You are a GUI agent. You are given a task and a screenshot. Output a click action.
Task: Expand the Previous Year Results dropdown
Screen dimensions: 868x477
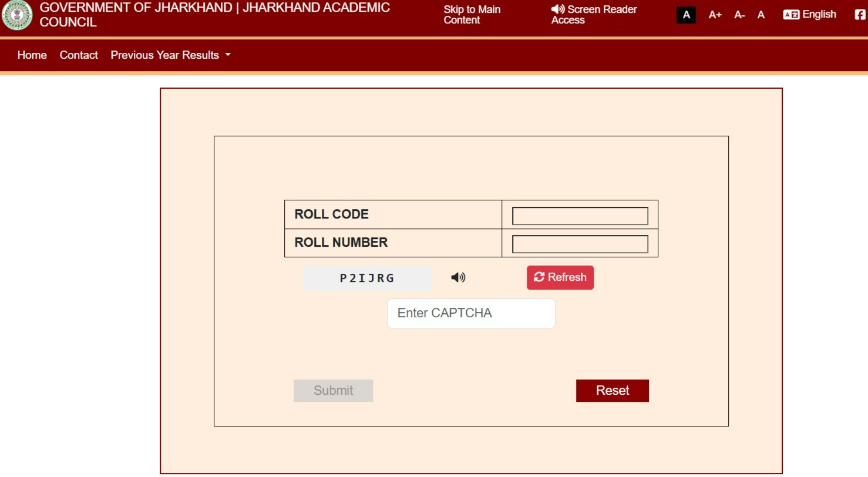point(170,55)
